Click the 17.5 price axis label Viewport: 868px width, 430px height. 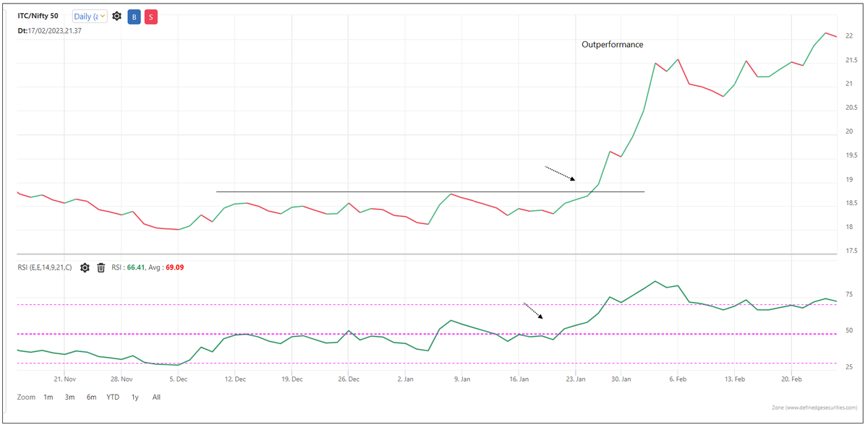click(851, 251)
